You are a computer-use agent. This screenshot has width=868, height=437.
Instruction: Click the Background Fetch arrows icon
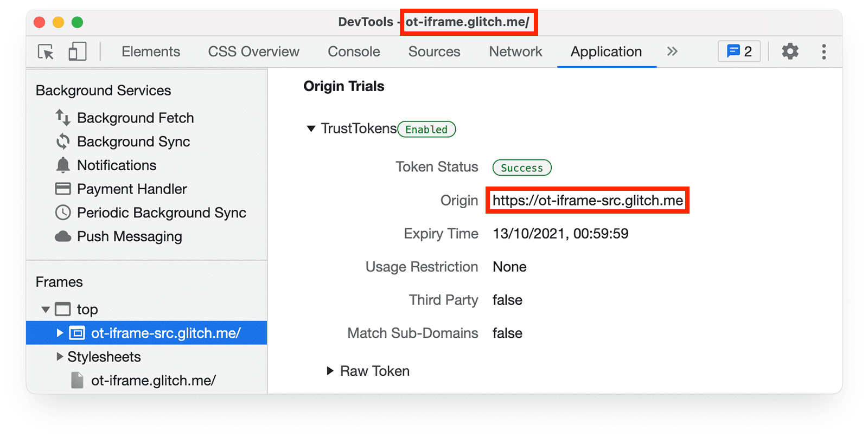tap(63, 118)
